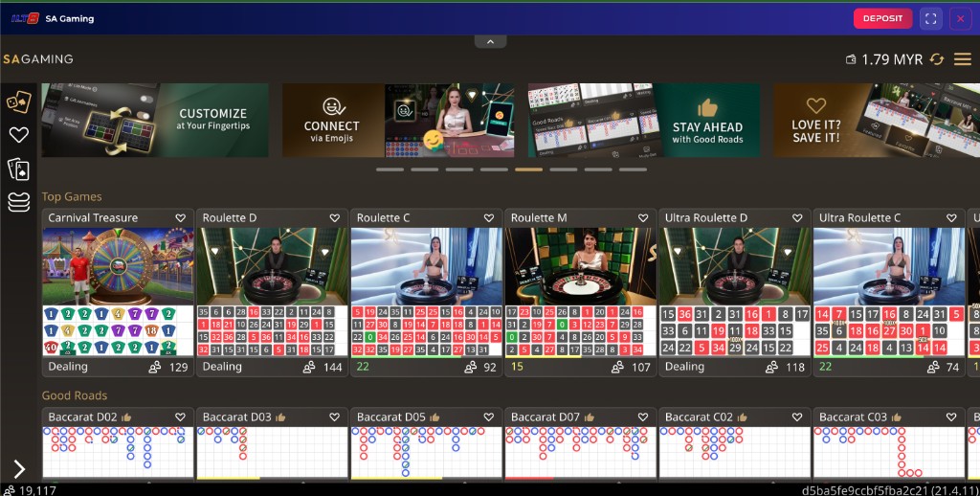
Task: Open the hamburger menu
Action: point(963,59)
